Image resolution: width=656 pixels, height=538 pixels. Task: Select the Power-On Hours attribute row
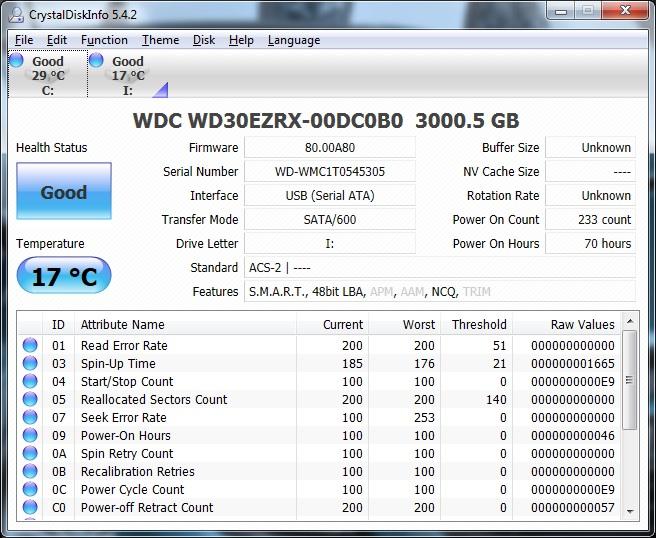tap(319, 436)
